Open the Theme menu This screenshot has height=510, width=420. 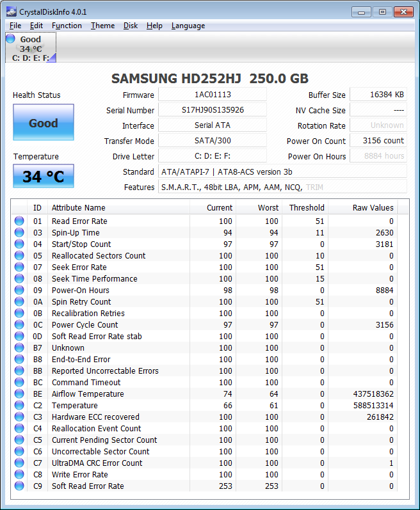tap(103, 26)
